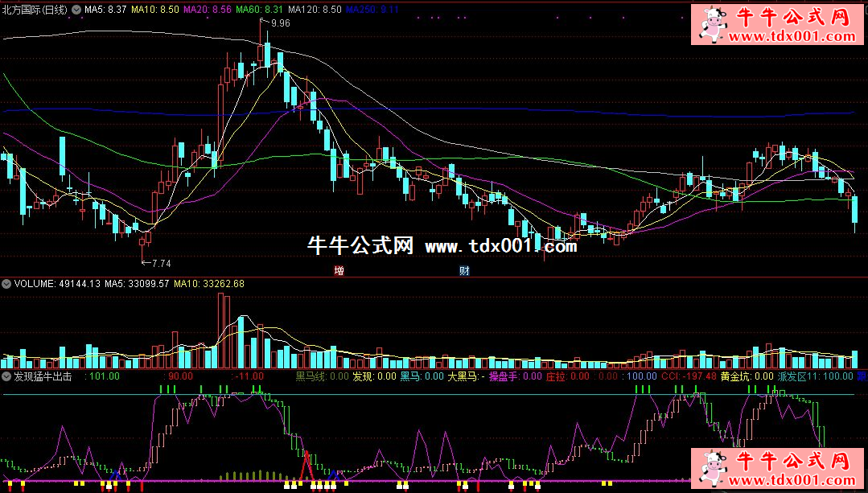The height and width of the screenshot is (493, 868).
Task: Click the 操盘手: 0.00 indicator label
Action: coord(516,376)
